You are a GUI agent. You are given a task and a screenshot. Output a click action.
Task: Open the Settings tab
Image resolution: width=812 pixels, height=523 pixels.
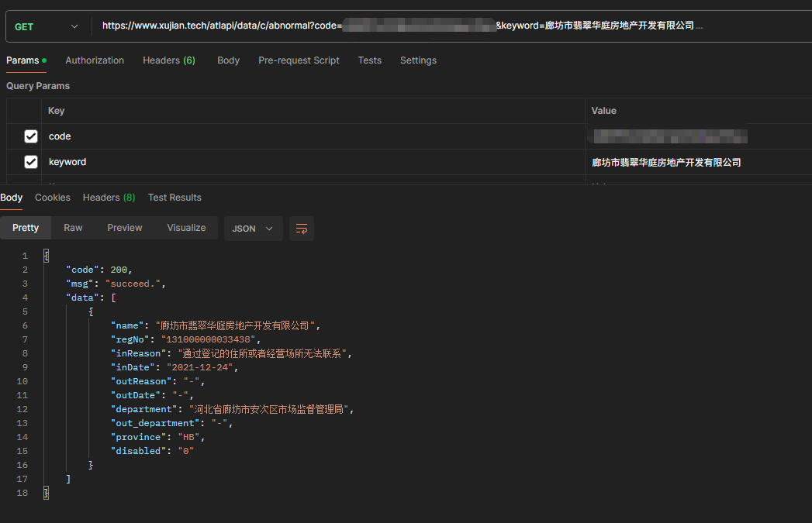tap(419, 60)
